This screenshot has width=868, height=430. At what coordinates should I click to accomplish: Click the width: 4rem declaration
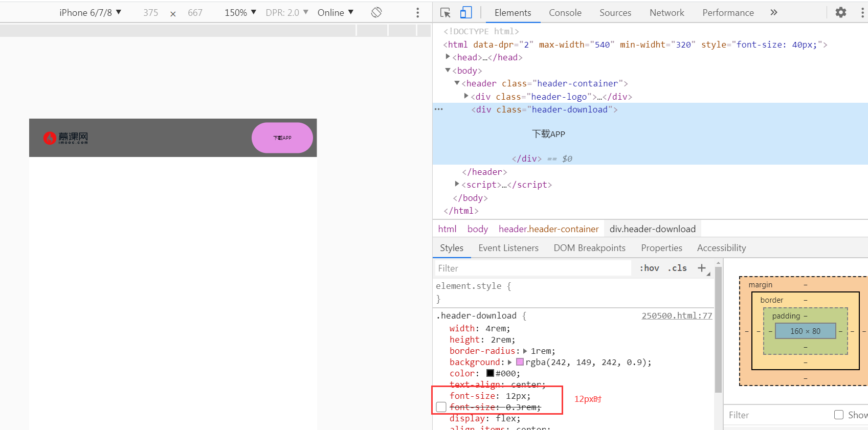[480, 329]
